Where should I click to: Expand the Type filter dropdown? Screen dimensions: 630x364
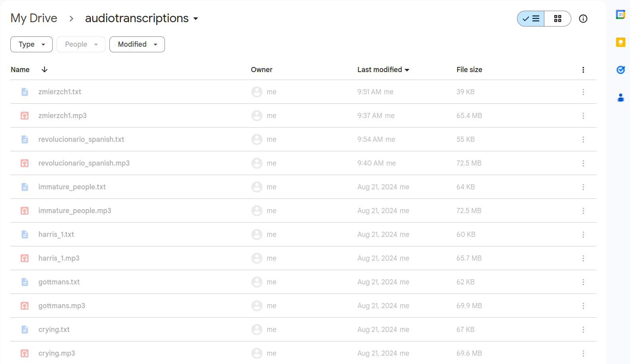point(32,44)
